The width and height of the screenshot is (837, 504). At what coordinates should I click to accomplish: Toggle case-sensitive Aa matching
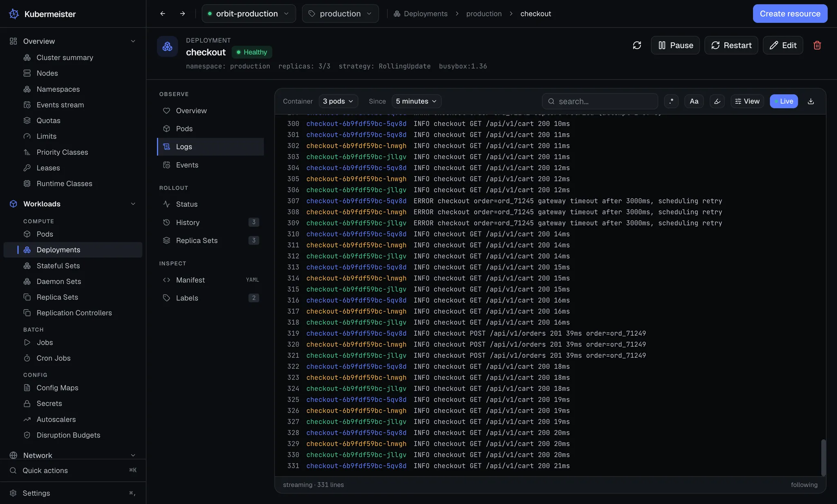(x=694, y=101)
